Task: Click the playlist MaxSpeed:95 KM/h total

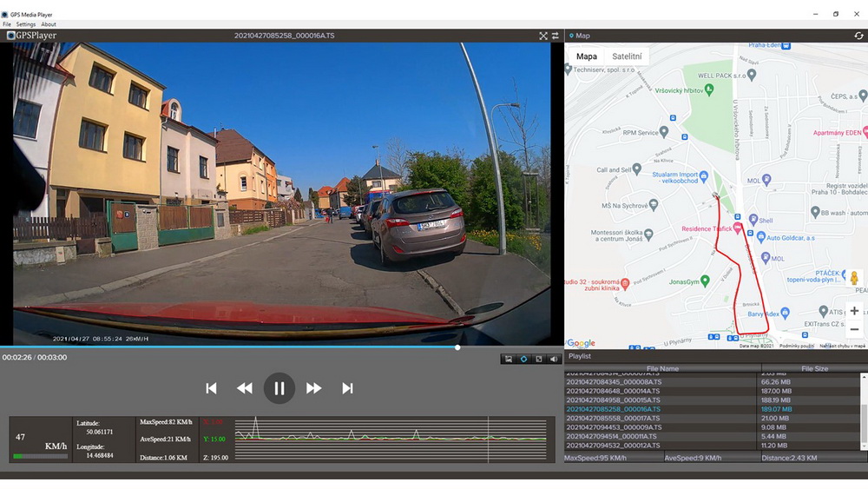Action: pyautogui.click(x=595, y=458)
